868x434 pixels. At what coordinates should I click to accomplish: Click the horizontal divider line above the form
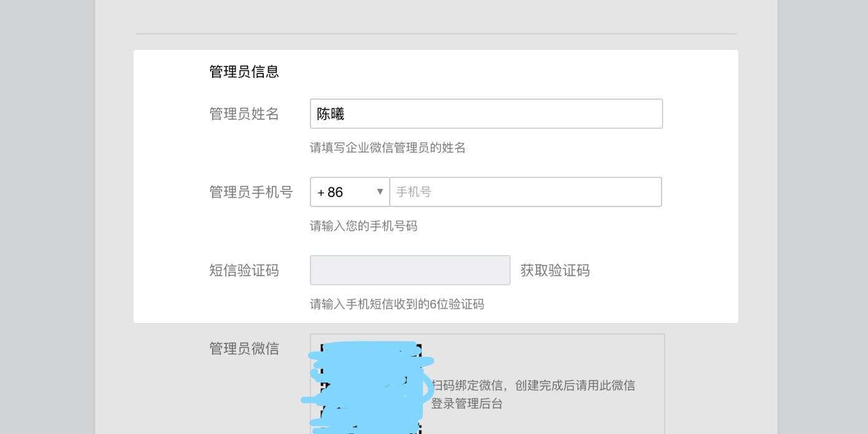click(436, 34)
